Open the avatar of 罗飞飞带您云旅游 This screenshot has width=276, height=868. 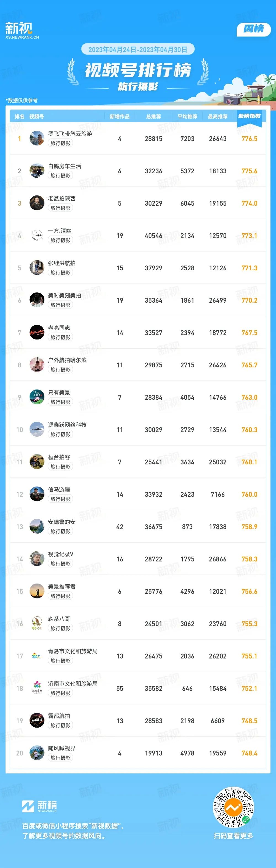37,138
